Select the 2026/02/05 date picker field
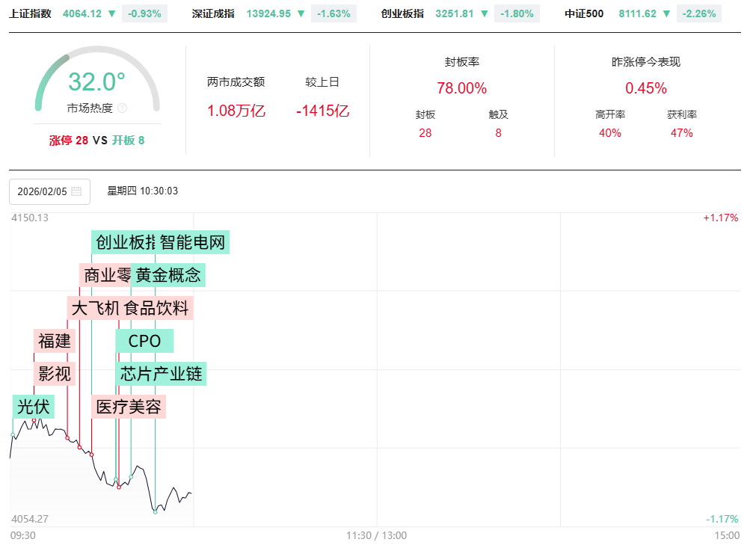Screen dimensions: 756x551 point(43,191)
